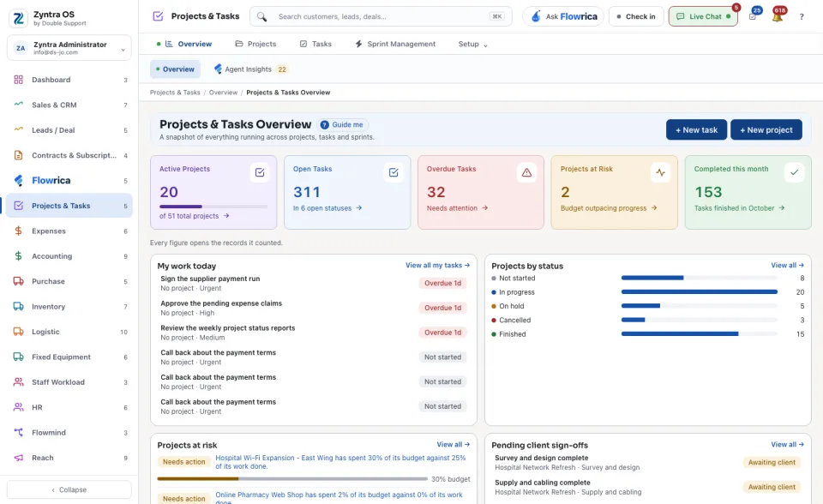Open 'Needs attention' overdue link
The width and height of the screenshot is (823, 504).
[x=457, y=208]
